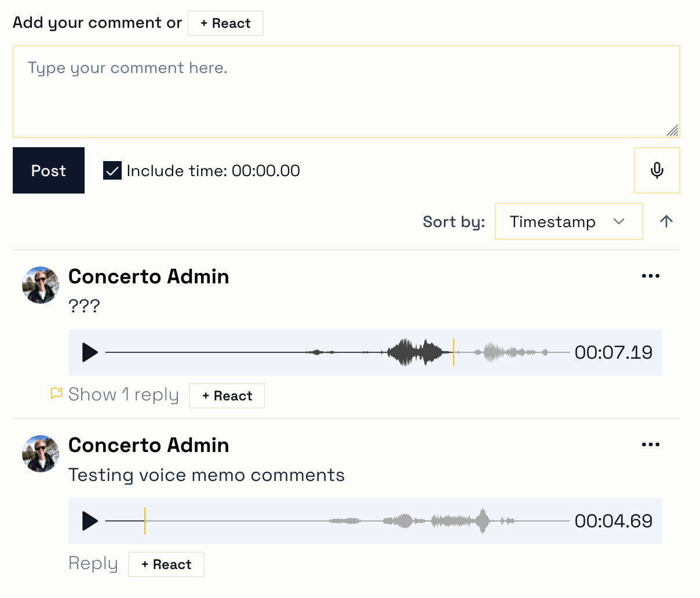Open options menu for the ??? comment
Screen dimensions: 700x598
tap(651, 276)
